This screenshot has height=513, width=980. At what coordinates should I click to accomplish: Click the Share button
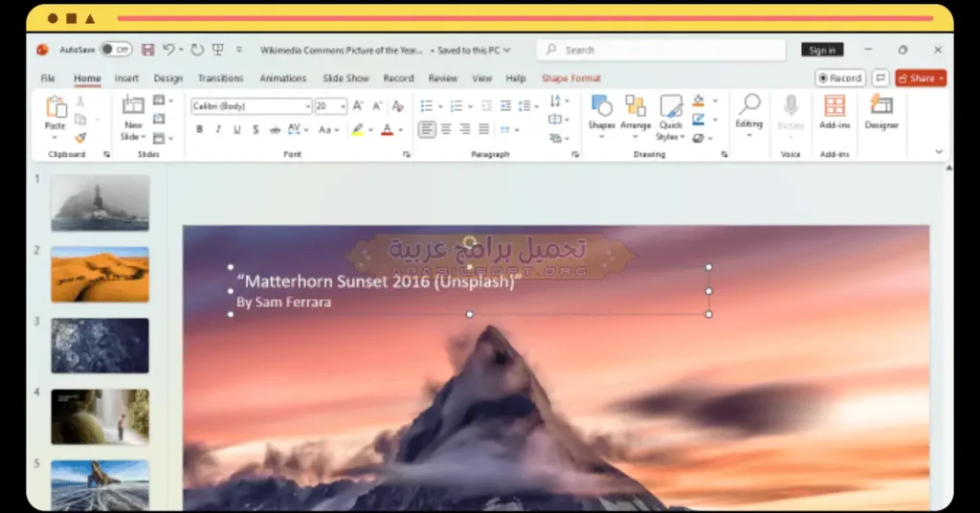coord(921,78)
